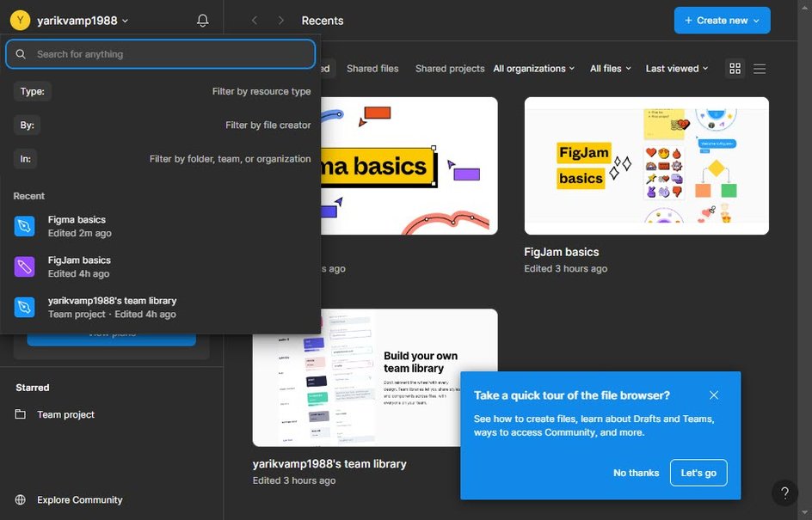Click the FigJam basics file icon
Viewport: 812px width, 520px height.
tap(24, 266)
